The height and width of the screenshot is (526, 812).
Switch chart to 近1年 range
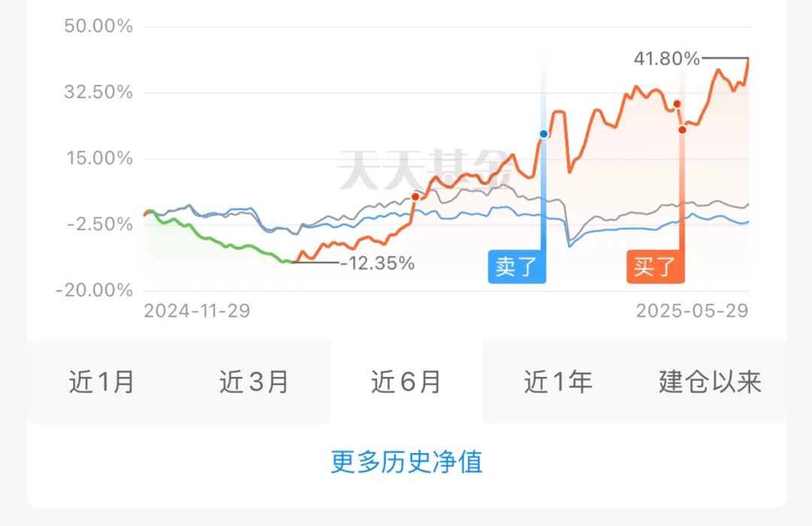[x=558, y=382]
